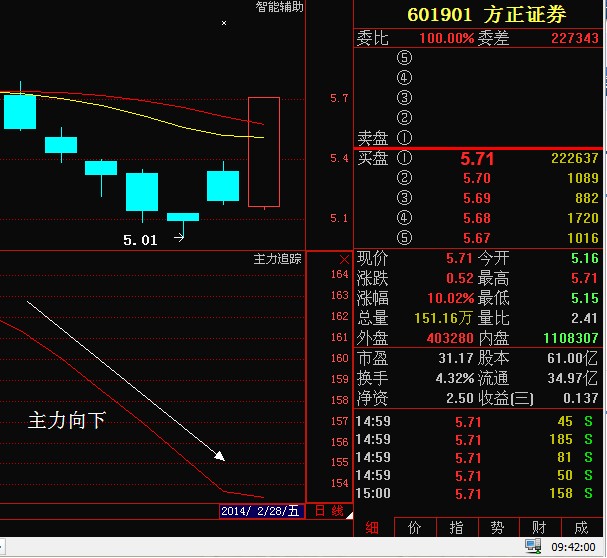Click sell level ① marker next to 卖盘
607x558 pixels.
click(x=405, y=137)
